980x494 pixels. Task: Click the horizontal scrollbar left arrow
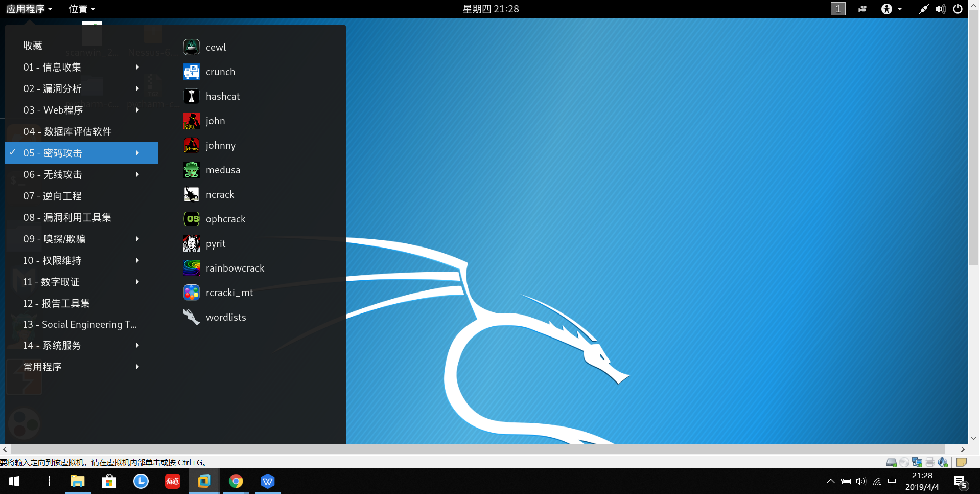[x=5, y=450]
